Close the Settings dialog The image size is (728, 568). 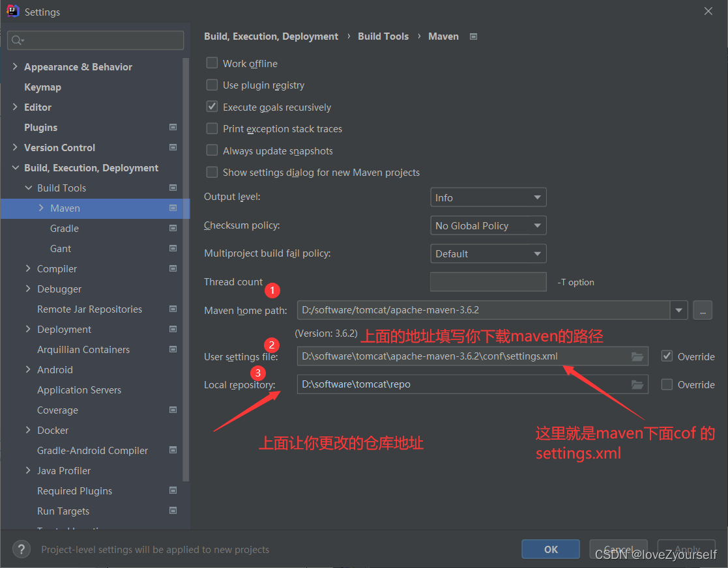coord(708,11)
